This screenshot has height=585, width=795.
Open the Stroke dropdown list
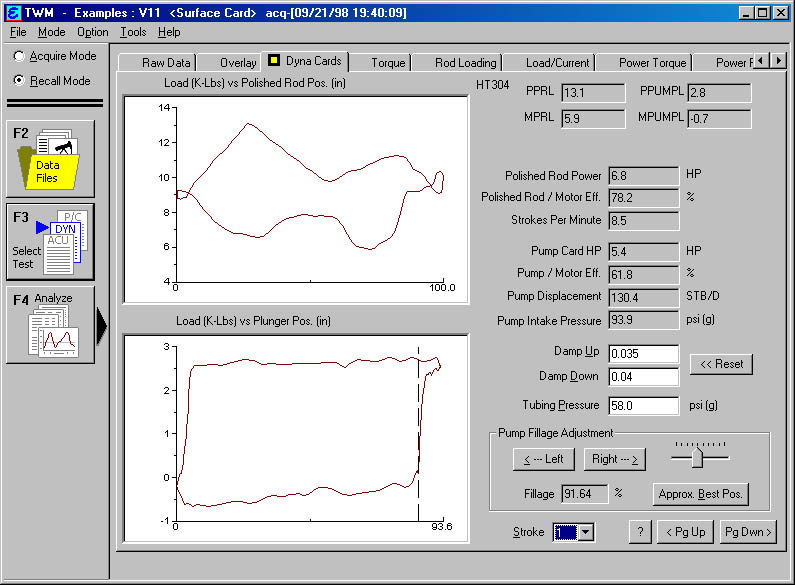coord(586,533)
